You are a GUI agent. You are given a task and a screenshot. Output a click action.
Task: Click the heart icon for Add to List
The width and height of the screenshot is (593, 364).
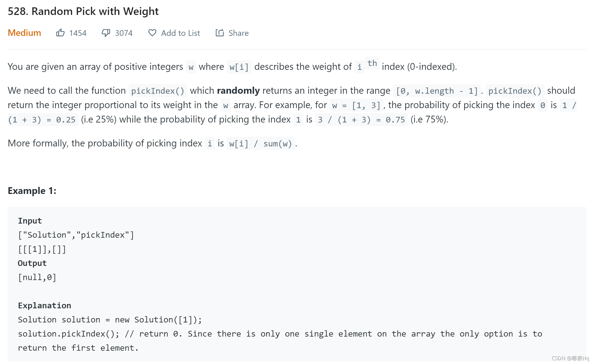point(152,33)
